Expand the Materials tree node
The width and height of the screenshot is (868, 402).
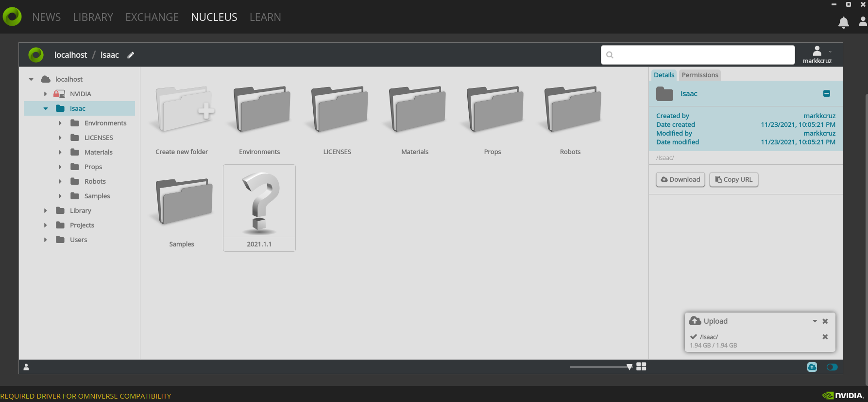(60, 152)
